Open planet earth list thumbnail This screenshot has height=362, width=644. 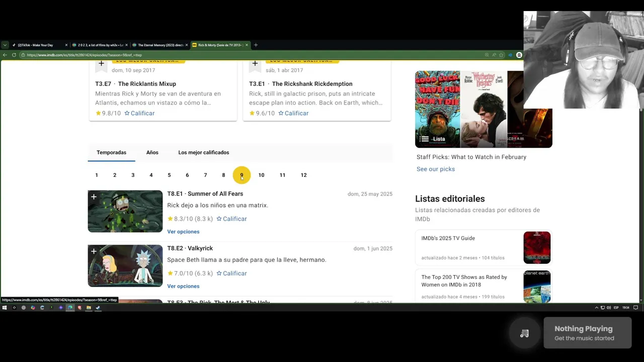537,287
